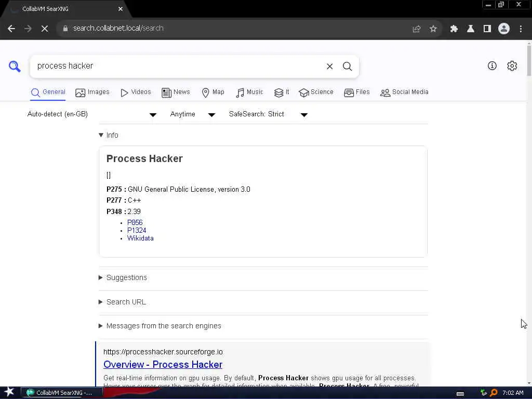Share this page icon
Screen dimensions: 532x399
[416, 29]
